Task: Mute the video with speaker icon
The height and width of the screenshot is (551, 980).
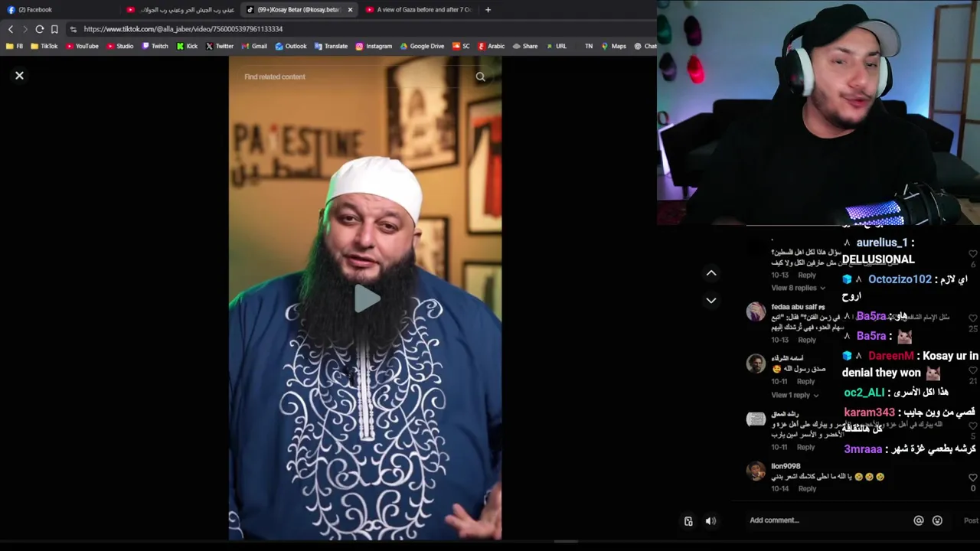Action: coord(710,521)
